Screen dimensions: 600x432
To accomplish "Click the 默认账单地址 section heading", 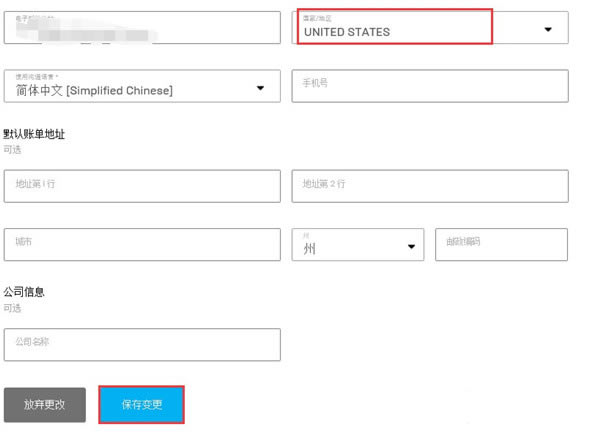I will [34, 134].
